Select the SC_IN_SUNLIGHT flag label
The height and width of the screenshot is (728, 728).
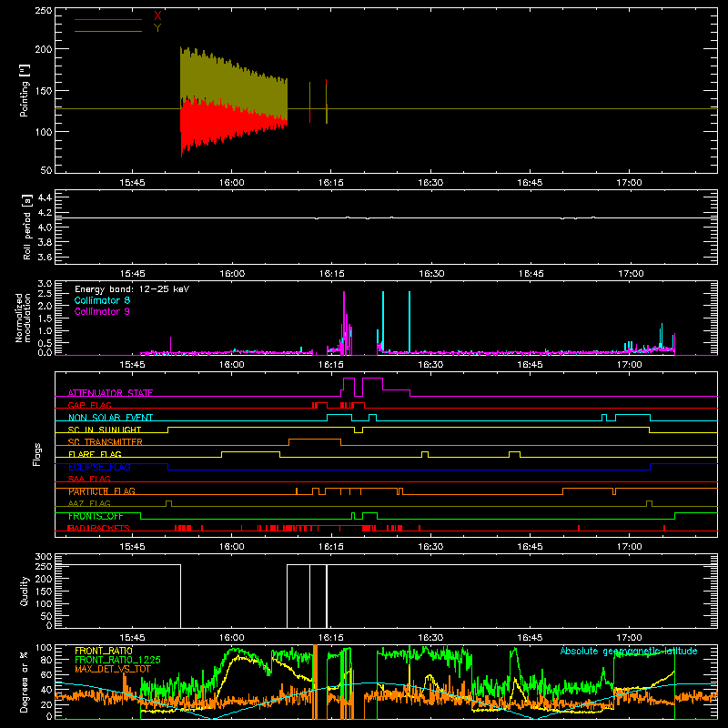(x=105, y=430)
